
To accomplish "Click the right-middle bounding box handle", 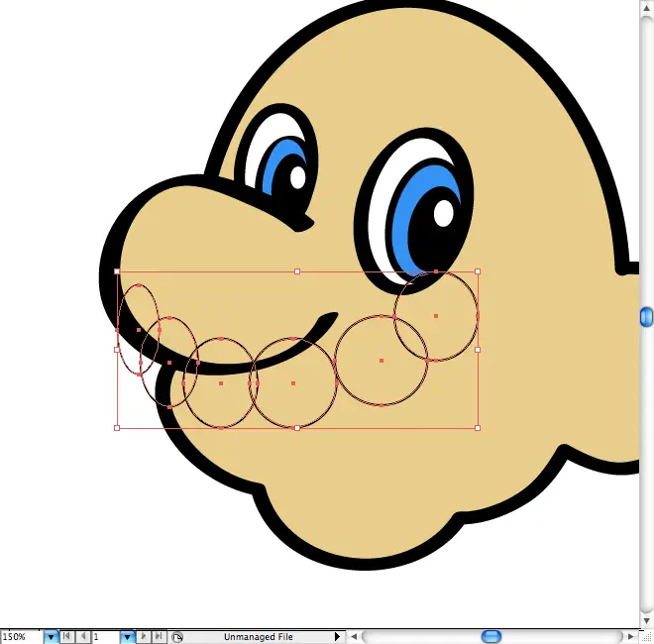I will click(478, 350).
